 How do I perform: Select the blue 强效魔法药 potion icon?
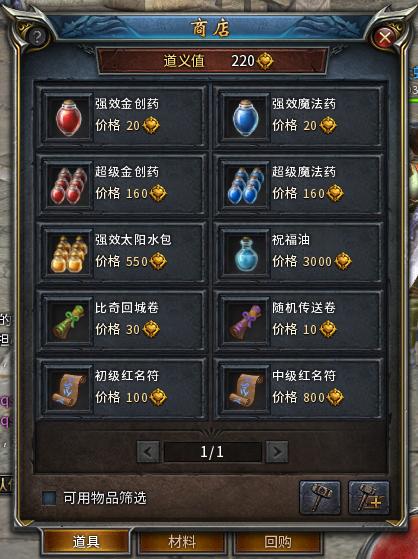click(x=245, y=118)
